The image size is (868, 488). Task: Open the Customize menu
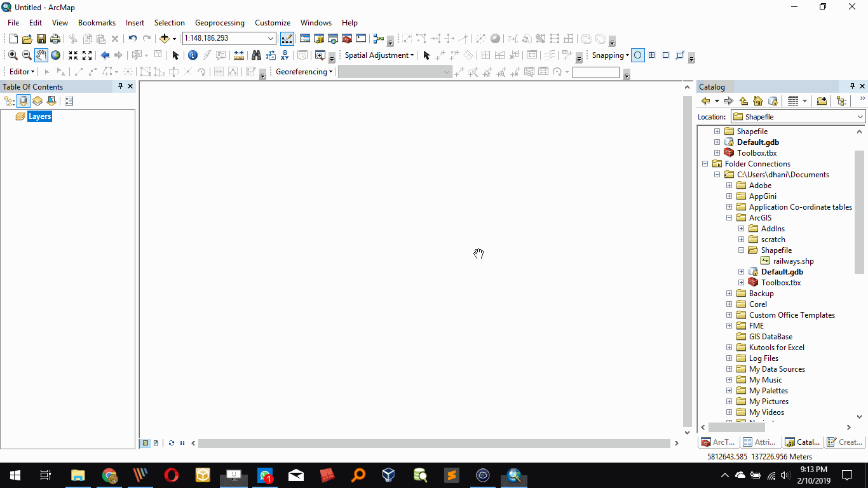pos(273,22)
